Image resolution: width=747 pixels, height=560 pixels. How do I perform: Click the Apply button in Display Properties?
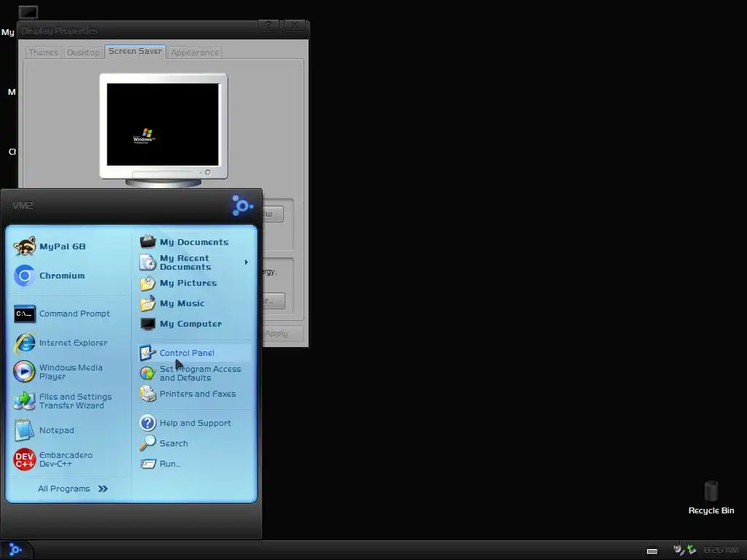(x=282, y=333)
